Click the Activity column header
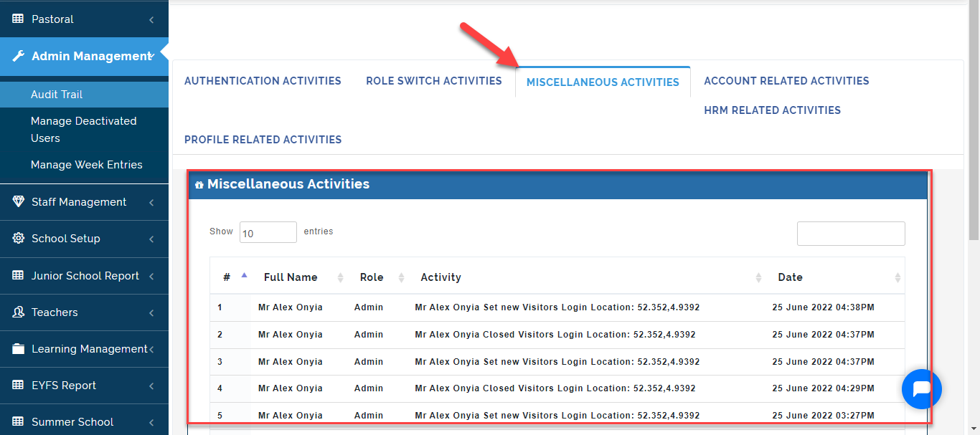 click(440, 277)
